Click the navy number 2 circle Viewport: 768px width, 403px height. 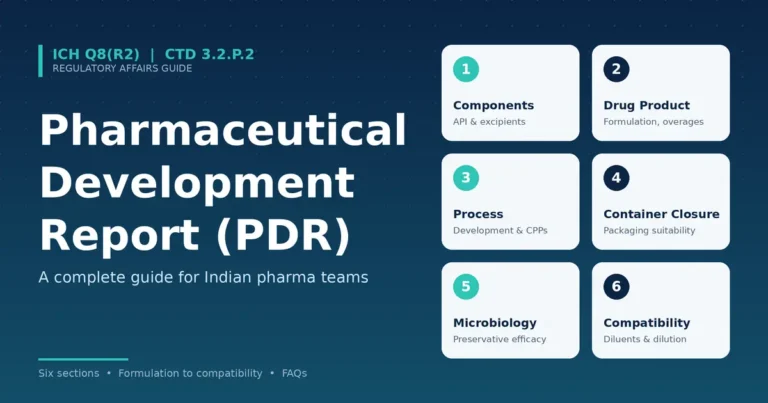tap(616, 69)
